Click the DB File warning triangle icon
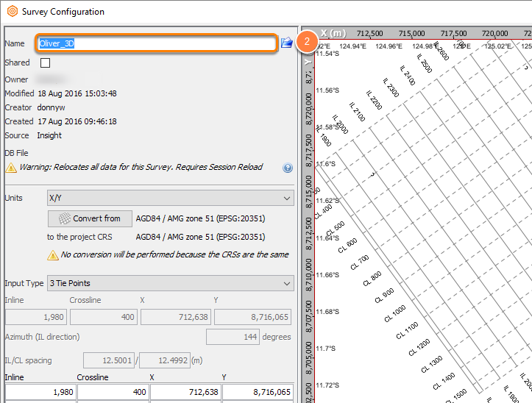The height and width of the screenshot is (403, 532). point(11,168)
